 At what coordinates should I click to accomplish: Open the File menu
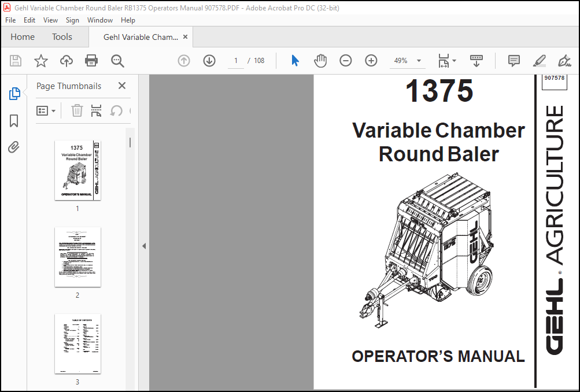[x=10, y=20]
